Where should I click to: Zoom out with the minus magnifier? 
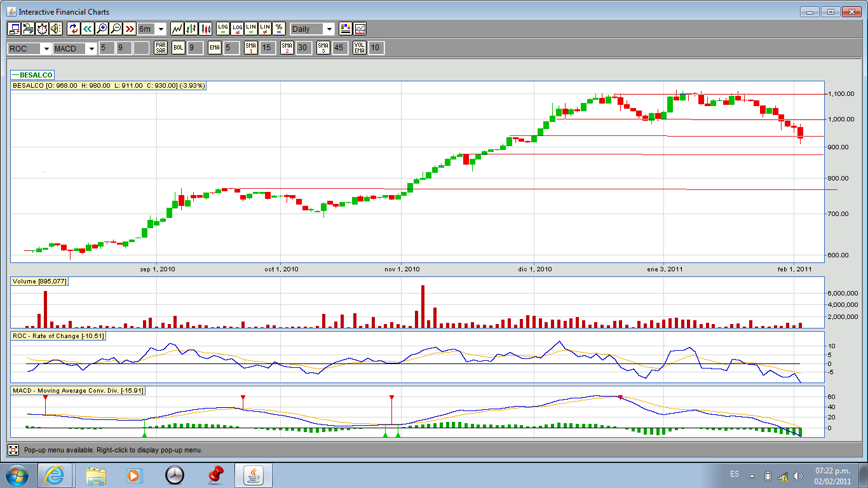[116, 29]
